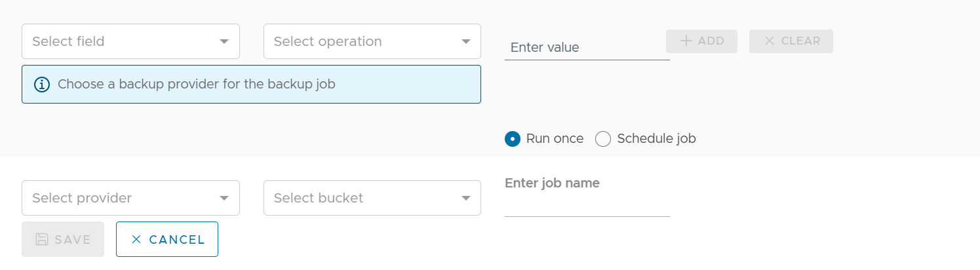Click the Enter job name input field

coord(587,206)
